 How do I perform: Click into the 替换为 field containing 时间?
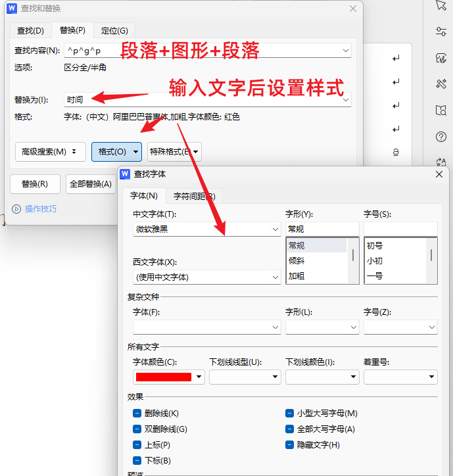click(207, 100)
